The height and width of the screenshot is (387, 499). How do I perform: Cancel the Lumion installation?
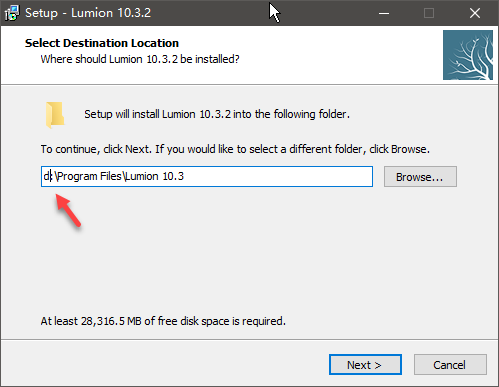450,365
